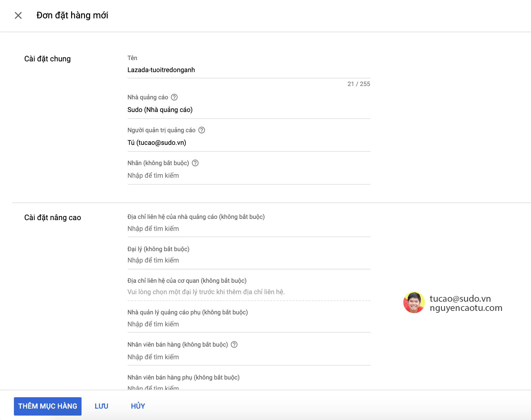The height and width of the screenshot is (420, 531).
Task: Click the Cài đặt nâng cao heading
Action: 53,218
